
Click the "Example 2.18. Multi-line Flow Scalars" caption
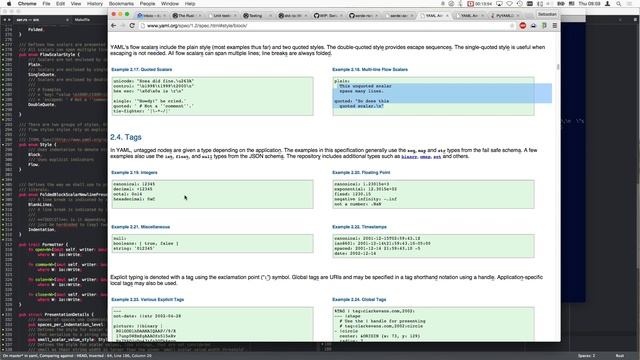(370, 69)
